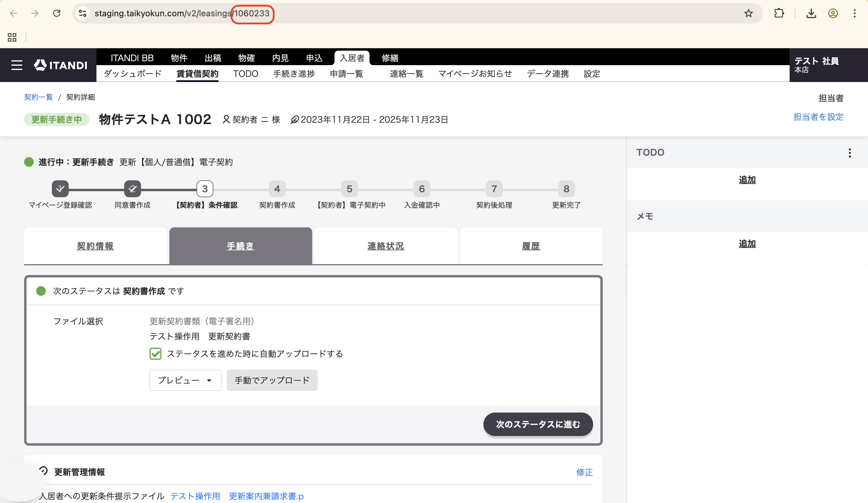Screen dimensions: 868x503
Task: Open 修繕 top menu
Action: point(390,58)
